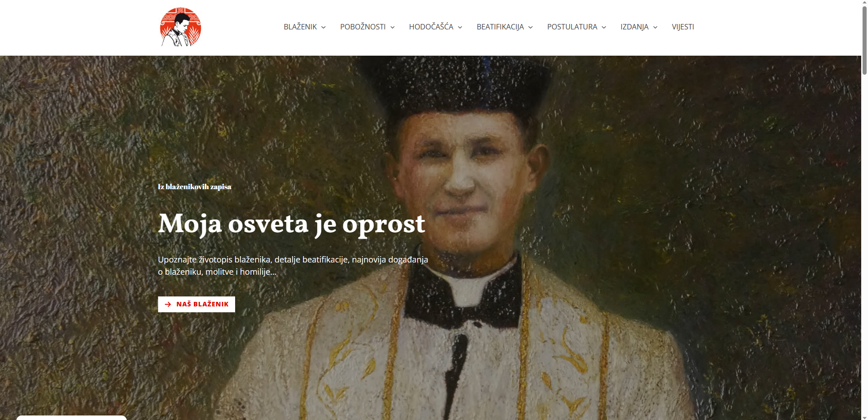
Task: Click the NAŠ BLAŽENIK button
Action: coord(197,305)
